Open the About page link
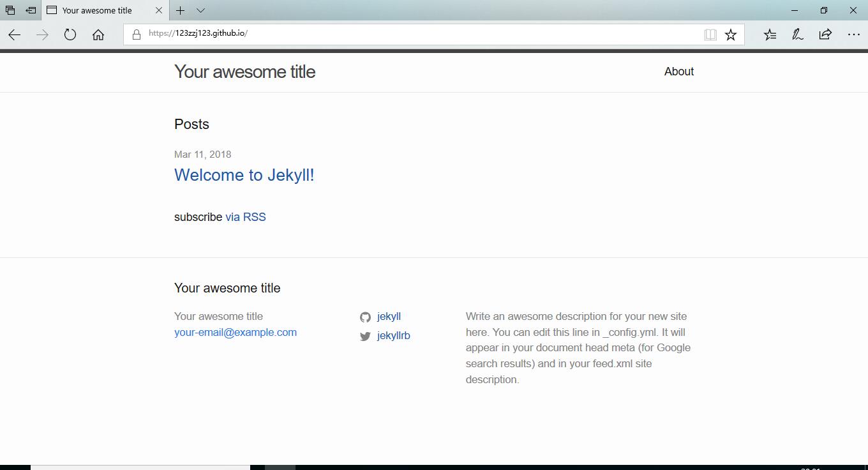The height and width of the screenshot is (470, 868). 678,72
